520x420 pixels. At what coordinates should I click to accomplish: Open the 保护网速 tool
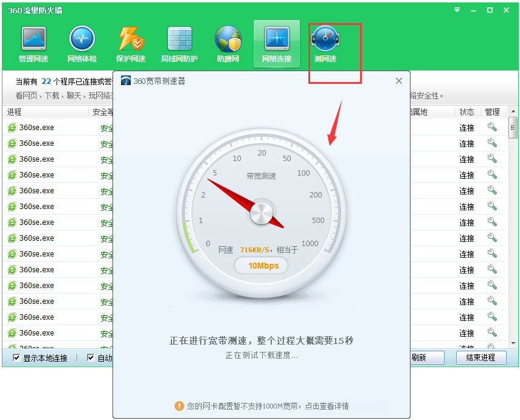tap(131, 44)
